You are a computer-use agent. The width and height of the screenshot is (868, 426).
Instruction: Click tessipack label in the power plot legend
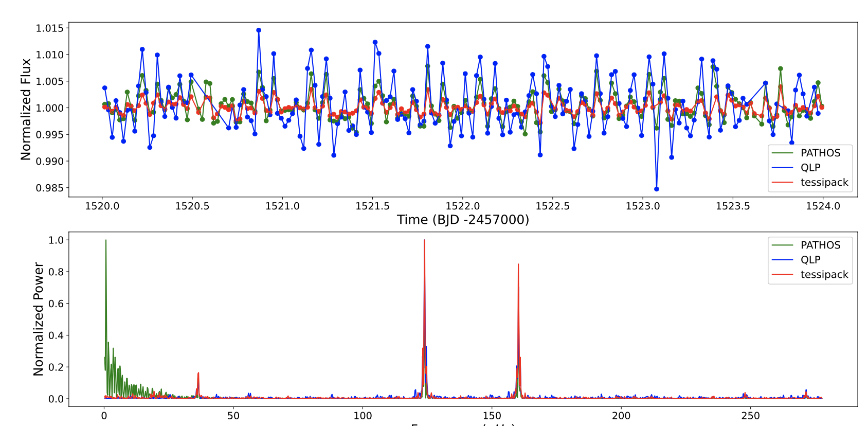coord(824,274)
